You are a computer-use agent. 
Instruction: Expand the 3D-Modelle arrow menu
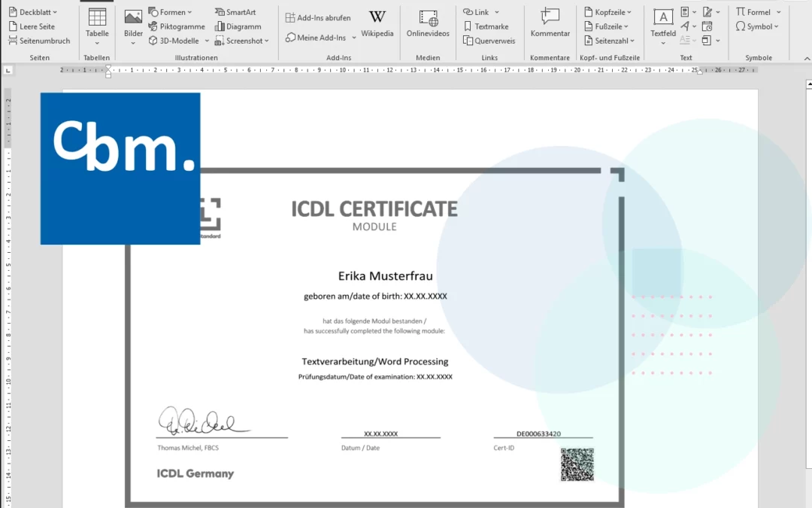207,41
